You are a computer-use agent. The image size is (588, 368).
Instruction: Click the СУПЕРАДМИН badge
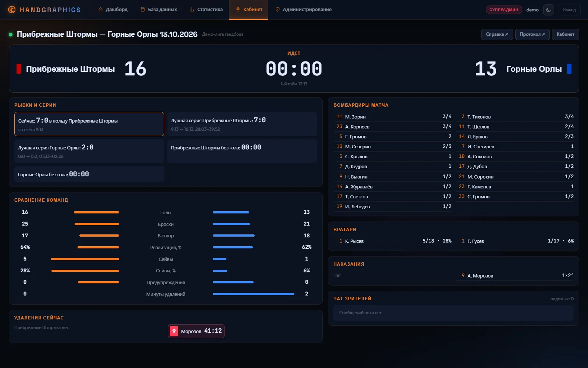(504, 10)
